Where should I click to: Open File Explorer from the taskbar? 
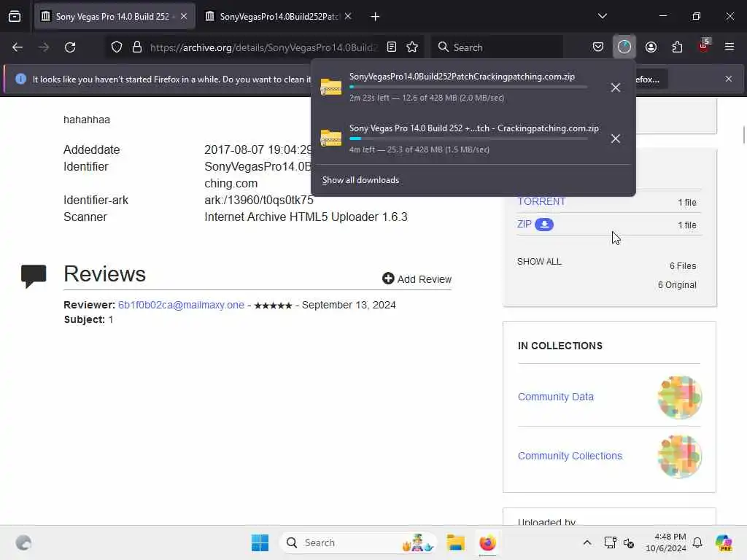455,542
